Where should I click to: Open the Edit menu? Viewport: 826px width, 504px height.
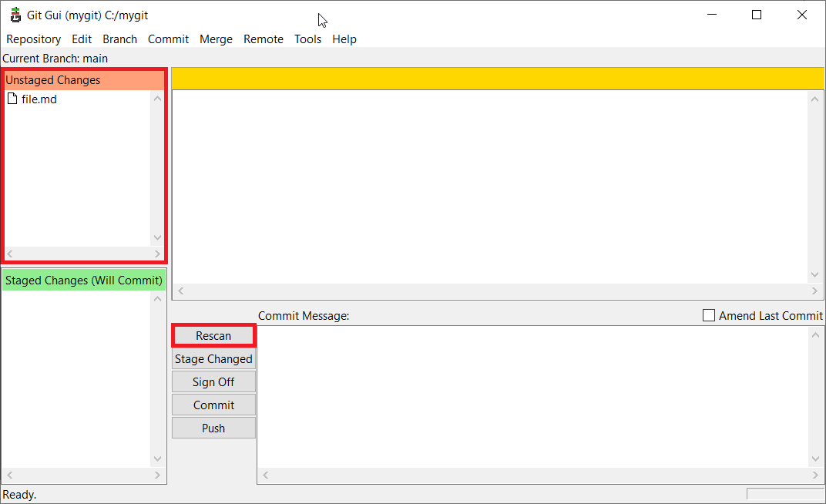click(82, 39)
